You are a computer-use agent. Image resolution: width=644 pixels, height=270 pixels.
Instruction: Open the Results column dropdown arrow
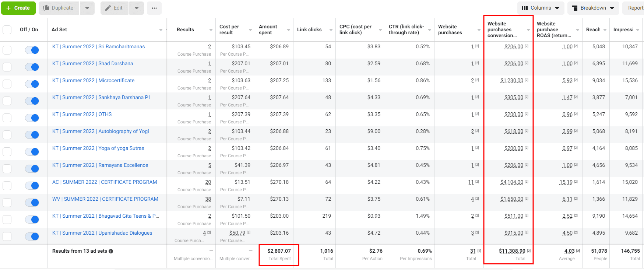(x=211, y=30)
